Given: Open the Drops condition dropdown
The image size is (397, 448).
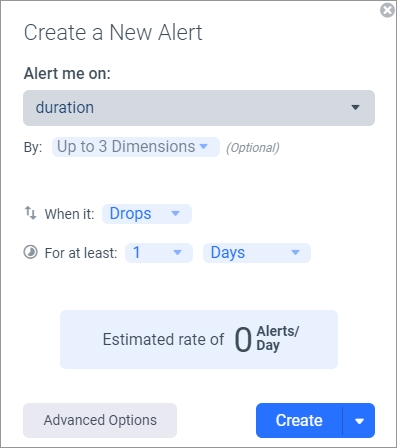Looking at the screenshot, I should 147,214.
